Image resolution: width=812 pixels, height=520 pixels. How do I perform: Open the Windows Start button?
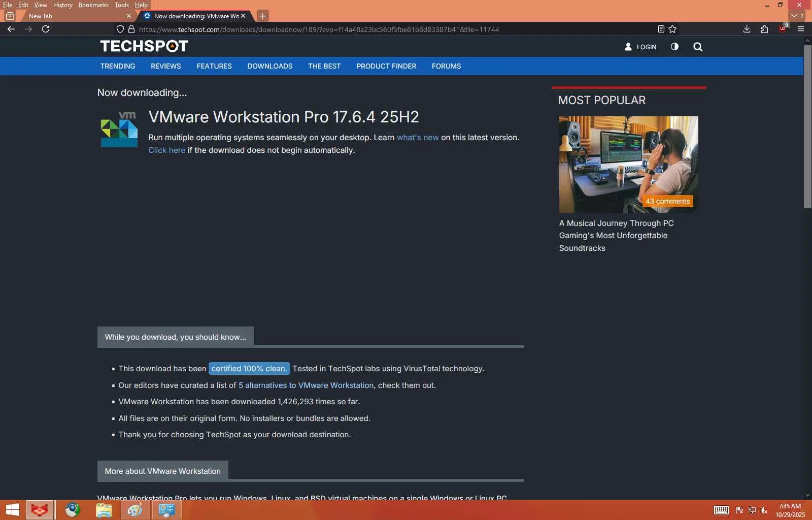tap(12, 510)
